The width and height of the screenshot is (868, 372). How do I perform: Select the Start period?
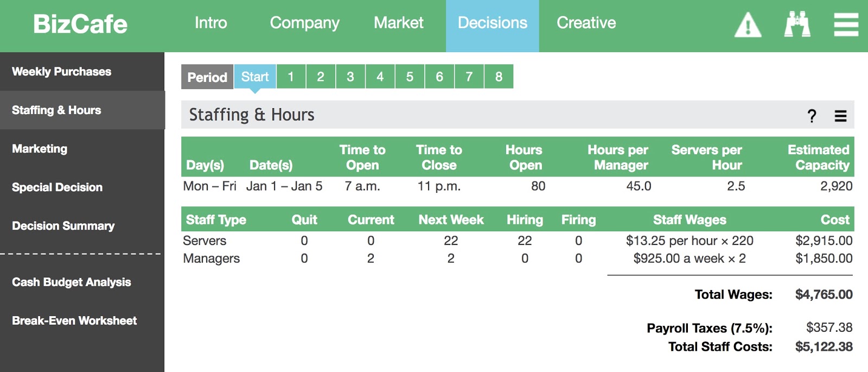[255, 77]
